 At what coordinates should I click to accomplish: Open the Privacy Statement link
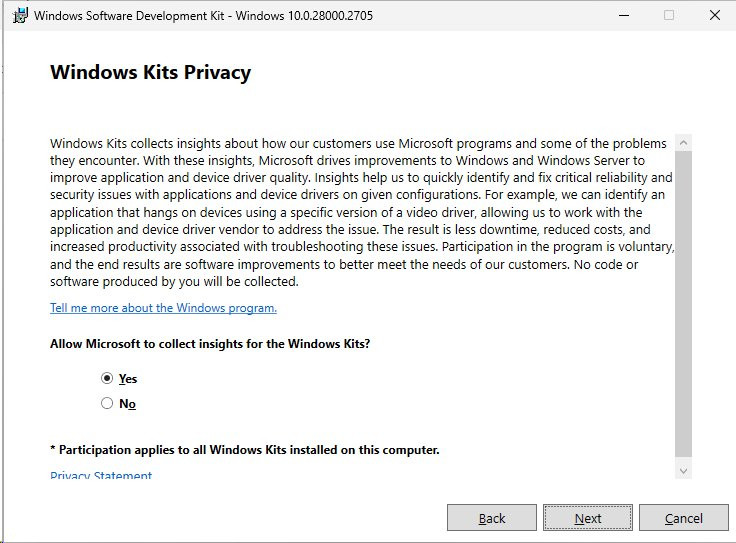pyautogui.click(x=101, y=474)
